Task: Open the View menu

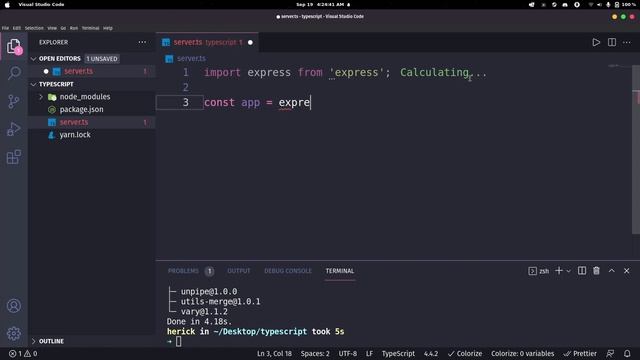Action: pyautogui.click(x=52, y=28)
